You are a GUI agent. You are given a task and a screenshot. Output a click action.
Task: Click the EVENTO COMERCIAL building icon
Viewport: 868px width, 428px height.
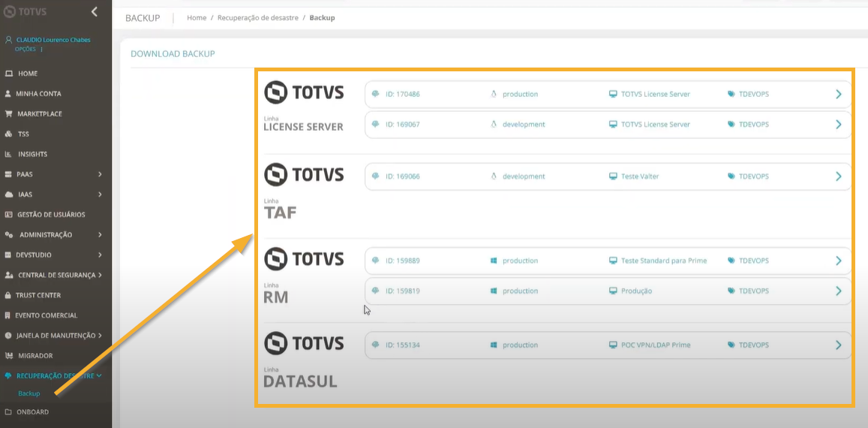(x=8, y=315)
